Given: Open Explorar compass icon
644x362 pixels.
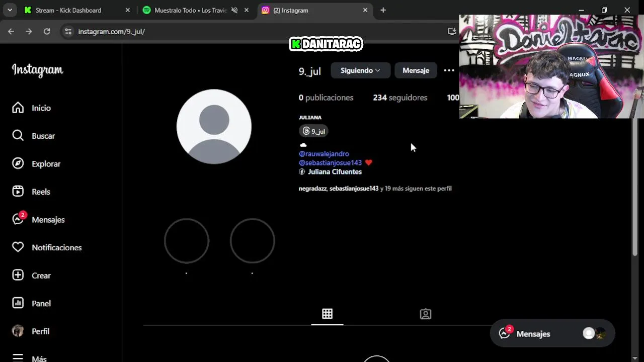Looking at the screenshot, I should tap(18, 163).
